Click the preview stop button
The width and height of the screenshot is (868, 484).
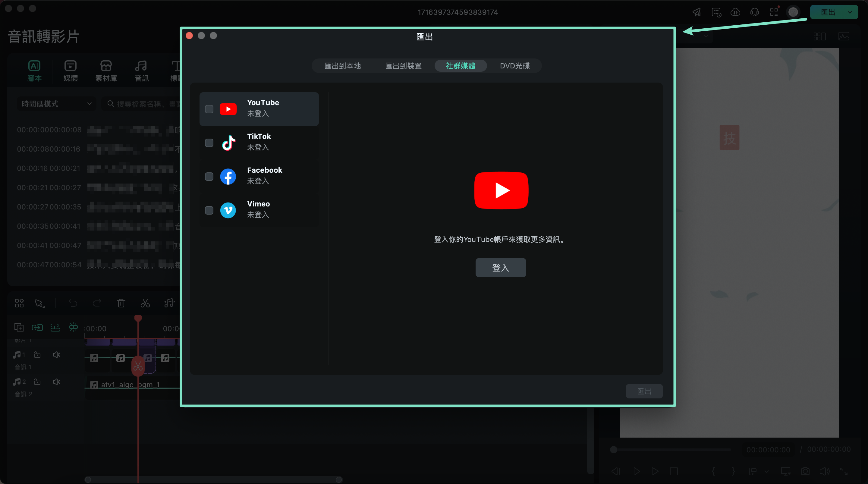[674, 471]
